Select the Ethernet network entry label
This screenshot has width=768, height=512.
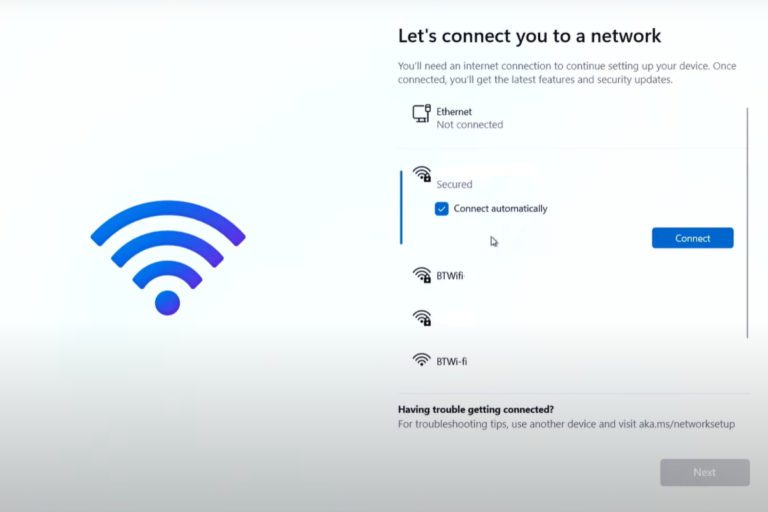tap(454, 112)
